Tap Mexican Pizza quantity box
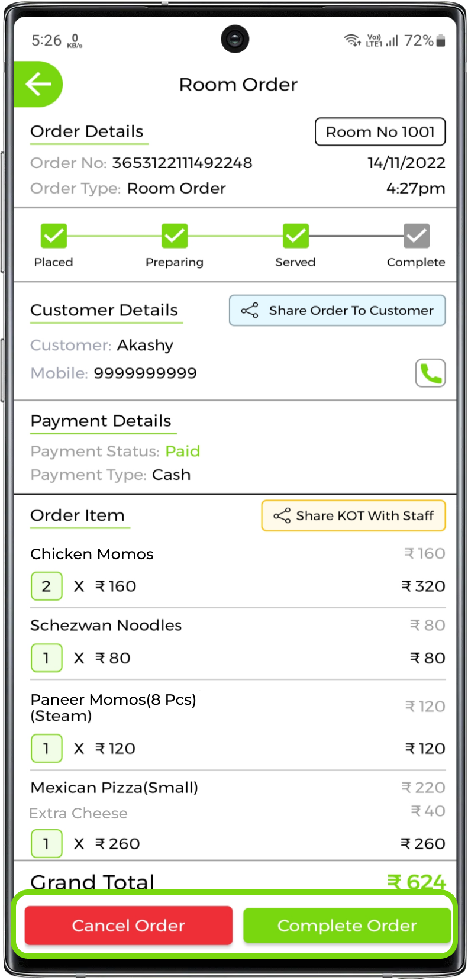The height and width of the screenshot is (980, 468). pos(46,843)
